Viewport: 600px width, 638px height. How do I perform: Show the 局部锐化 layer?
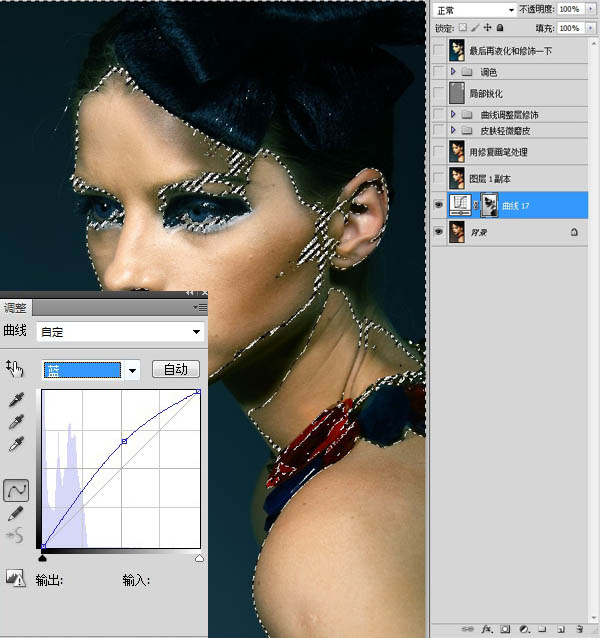point(439,93)
